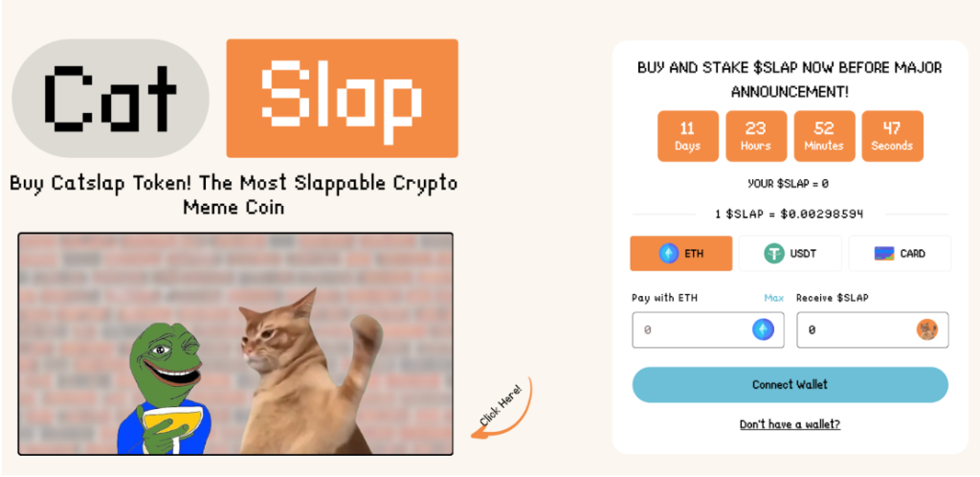Click the orange Slap logo
Viewport: 980px width, 477px height.
[x=342, y=98]
